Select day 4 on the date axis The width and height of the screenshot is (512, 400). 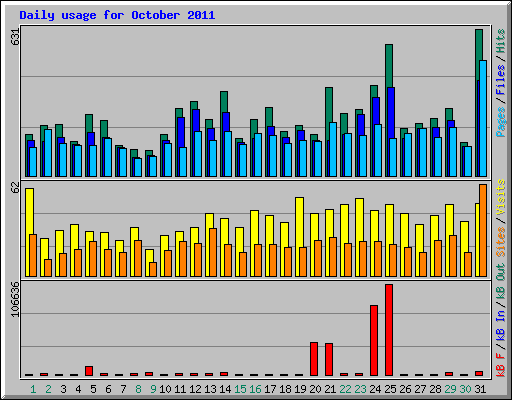point(78,389)
